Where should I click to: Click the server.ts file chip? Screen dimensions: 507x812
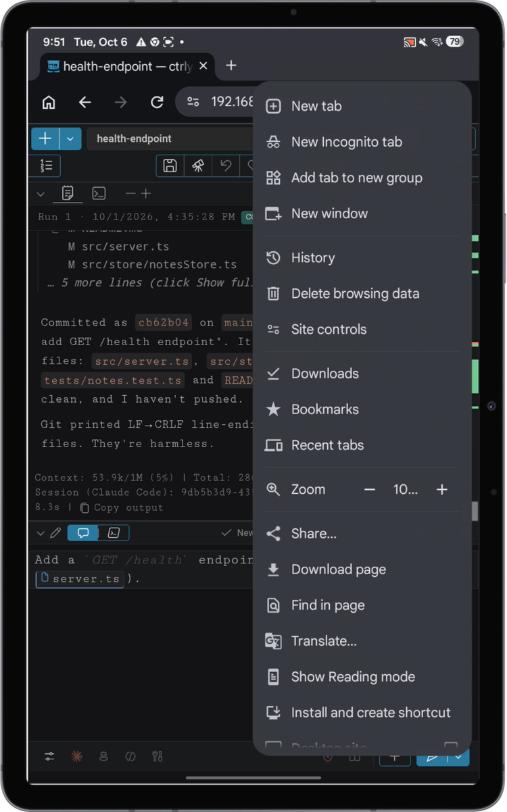[x=80, y=579]
